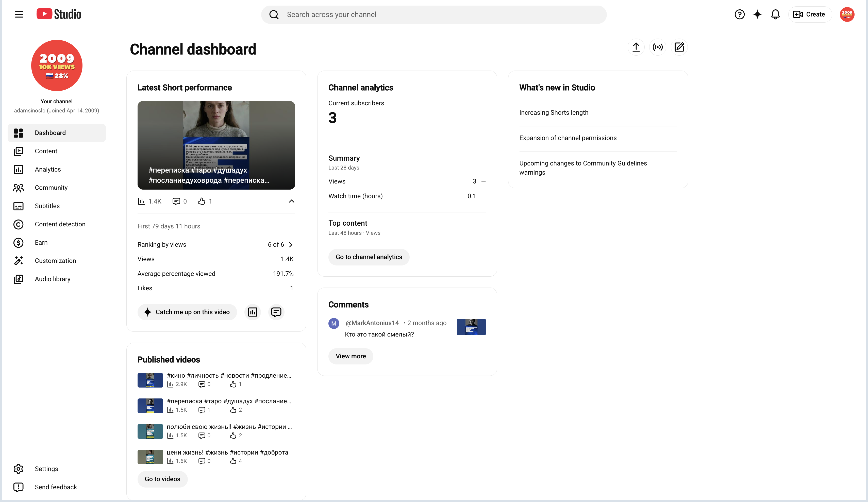Go to the Dashboard menu item

[57, 133]
